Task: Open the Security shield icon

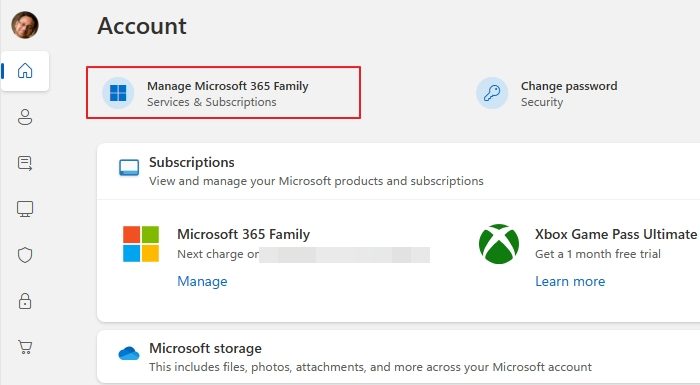Action: click(x=25, y=255)
